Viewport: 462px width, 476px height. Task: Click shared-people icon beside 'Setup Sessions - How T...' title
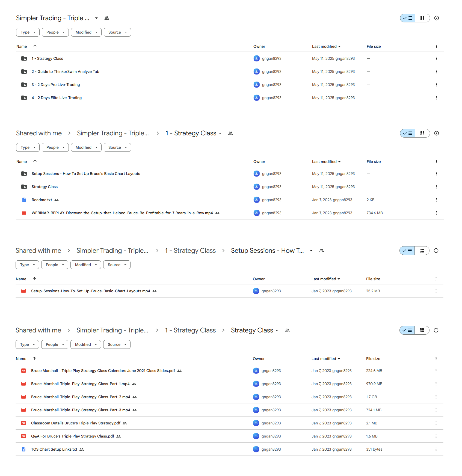point(322,251)
